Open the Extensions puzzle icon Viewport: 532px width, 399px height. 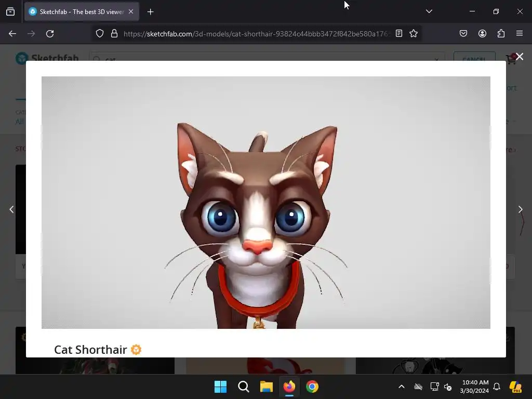(x=501, y=33)
